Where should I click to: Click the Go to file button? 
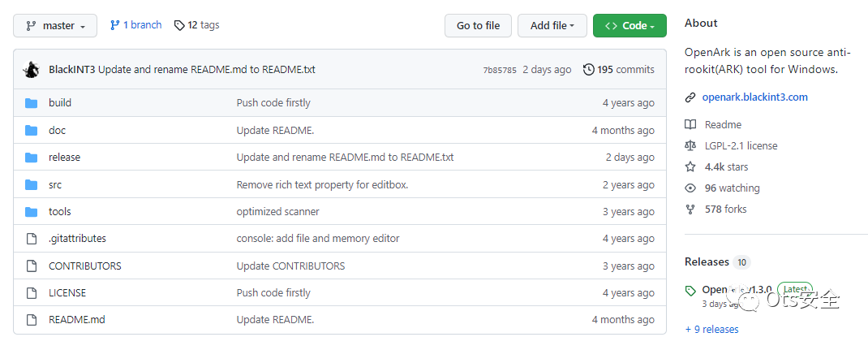pos(479,25)
